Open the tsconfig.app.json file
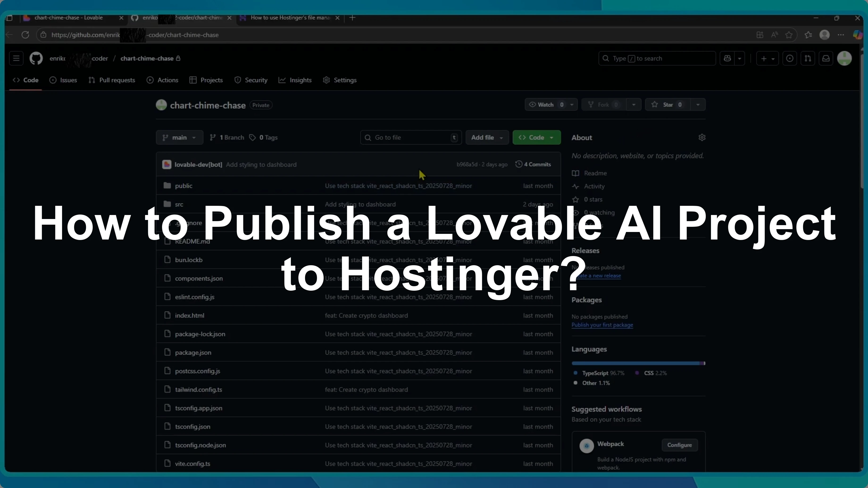The width and height of the screenshot is (868, 488). click(198, 408)
